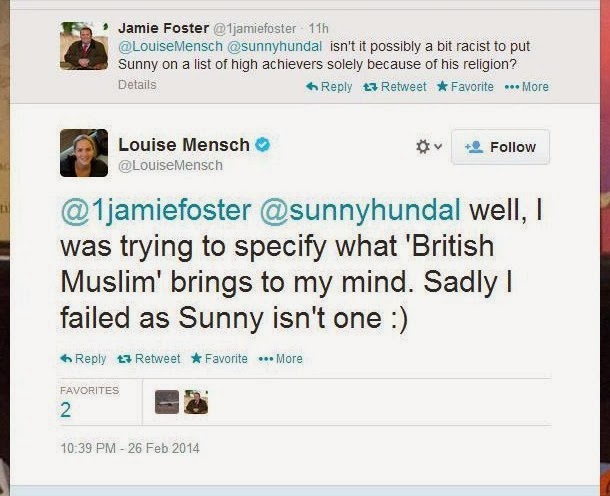Follow Louise Mensch
This screenshot has height=496, width=610.
tap(500, 147)
